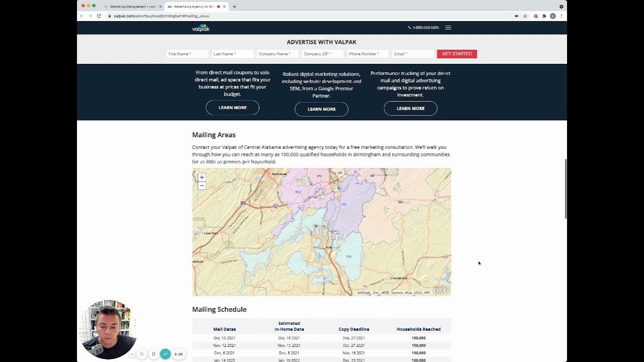Click the site lock icon
This screenshot has height=362, width=644.
(109, 16)
